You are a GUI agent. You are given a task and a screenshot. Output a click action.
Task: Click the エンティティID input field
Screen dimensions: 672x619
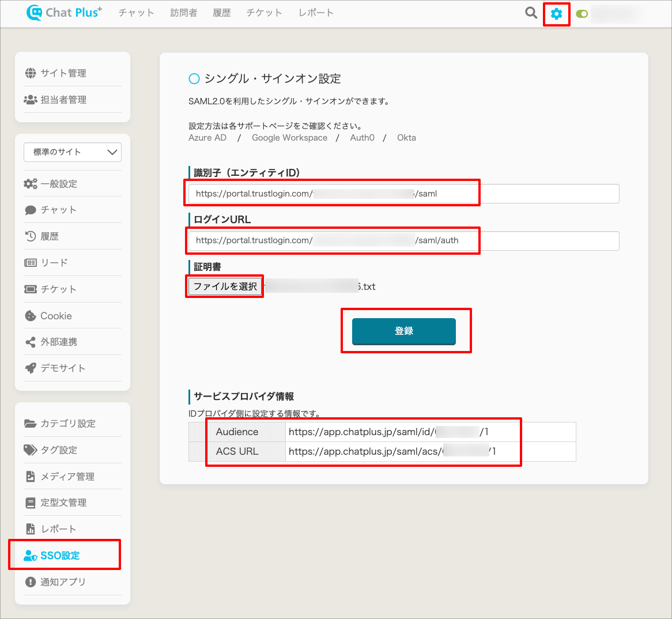click(x=403, y=194)
